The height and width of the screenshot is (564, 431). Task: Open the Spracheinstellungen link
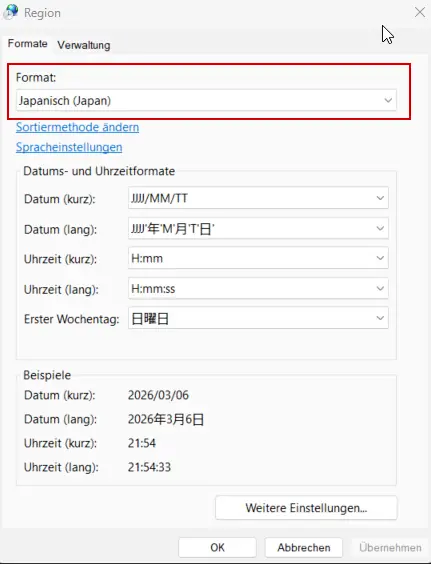click(69, 147)
